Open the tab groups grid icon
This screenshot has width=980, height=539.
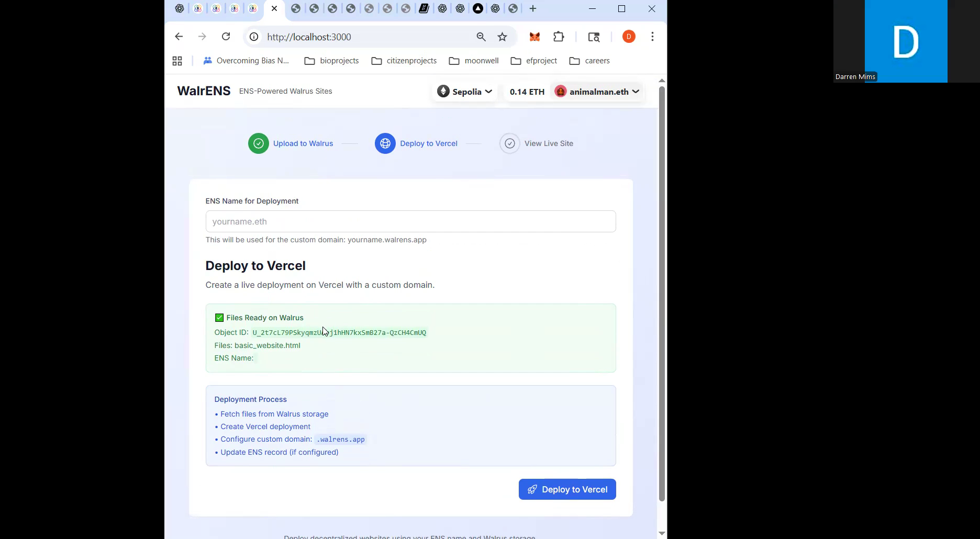177,61
